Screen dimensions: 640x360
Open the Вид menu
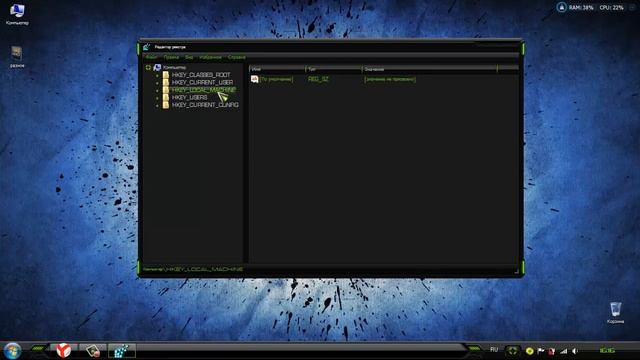coord(189,57)
